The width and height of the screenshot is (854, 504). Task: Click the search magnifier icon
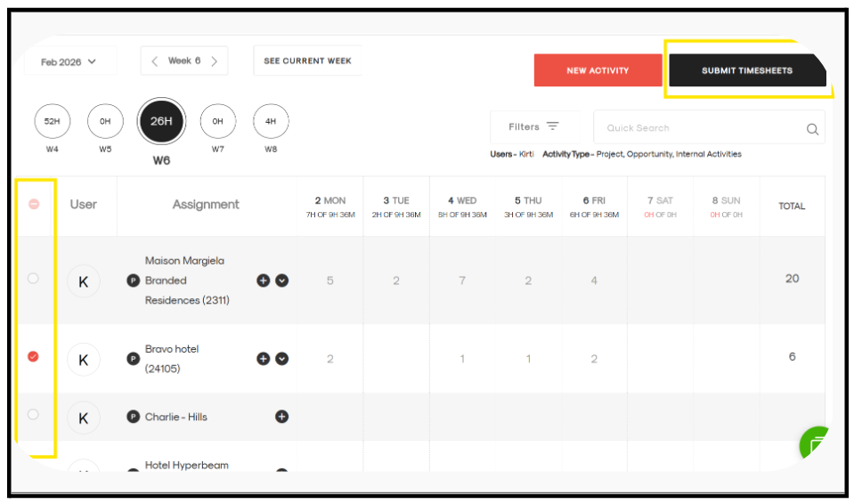click(812, 129)
